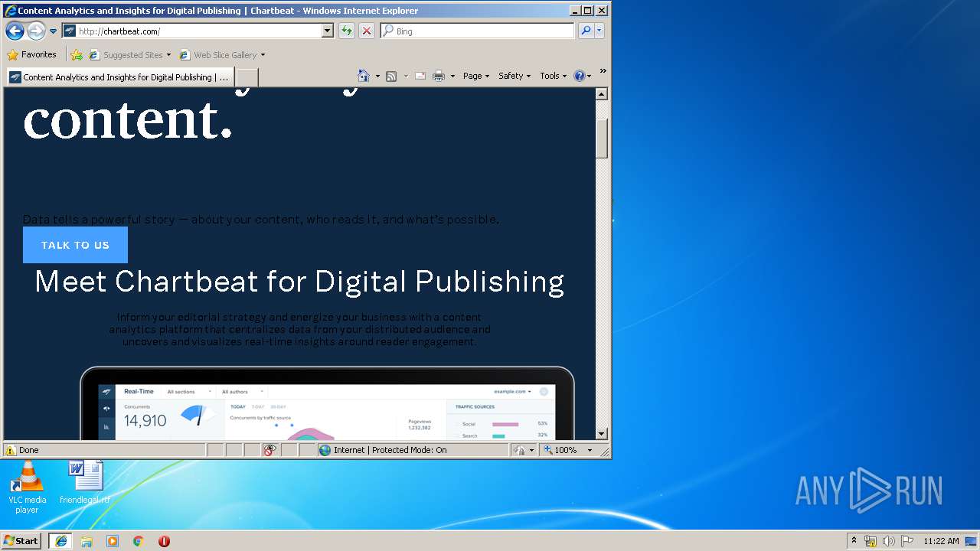Open a new blank tab

[x=247, y=77]
